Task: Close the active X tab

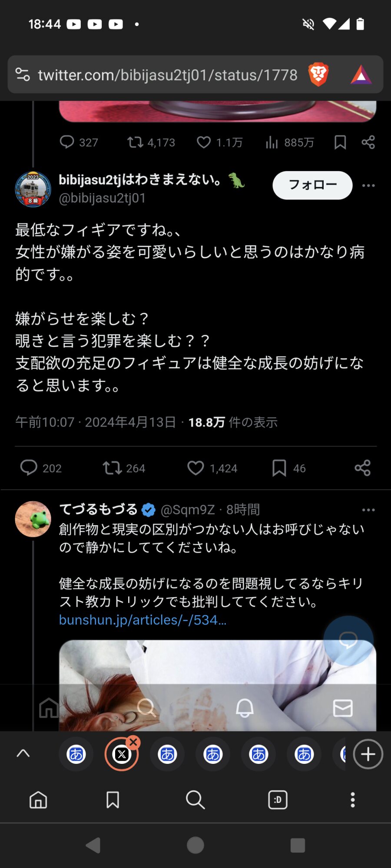Action: point(133,742)
